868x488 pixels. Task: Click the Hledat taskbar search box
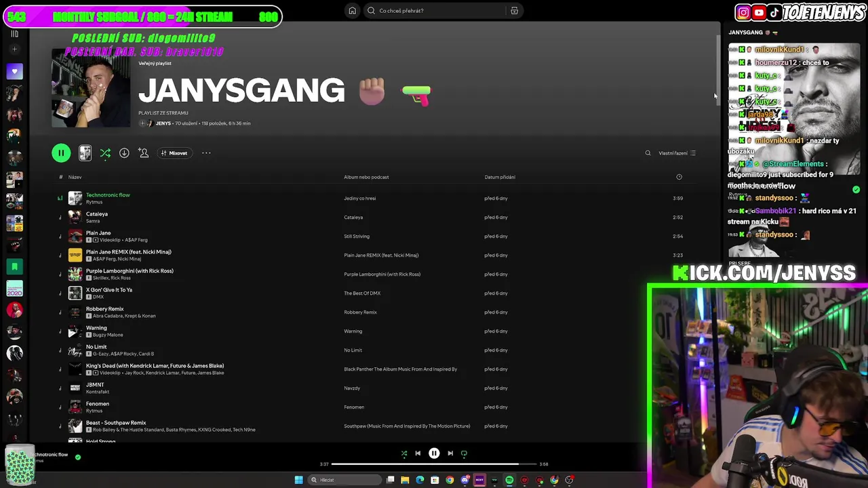[344, 480]
